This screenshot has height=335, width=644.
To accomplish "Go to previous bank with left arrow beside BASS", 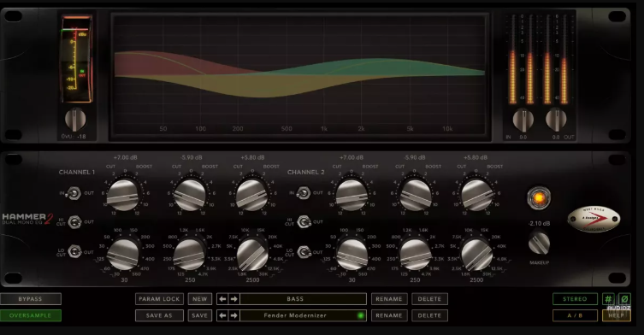I will [x=222, y=299].
